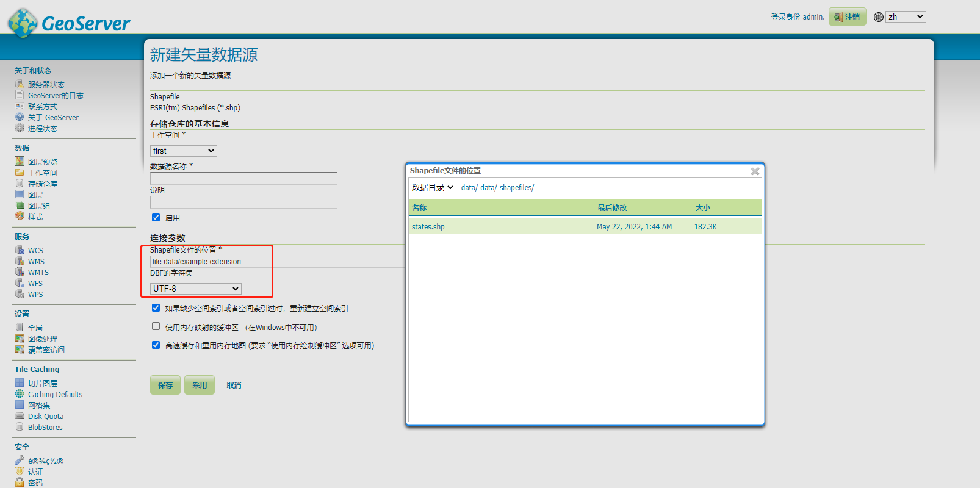Toggle the 启用 enabled checkbox
Viewport: 980px width, 488px height.
click(156, 218)
